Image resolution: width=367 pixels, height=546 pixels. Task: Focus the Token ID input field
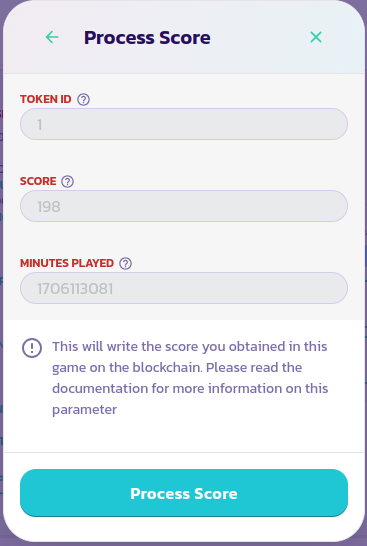click(184, 124)
